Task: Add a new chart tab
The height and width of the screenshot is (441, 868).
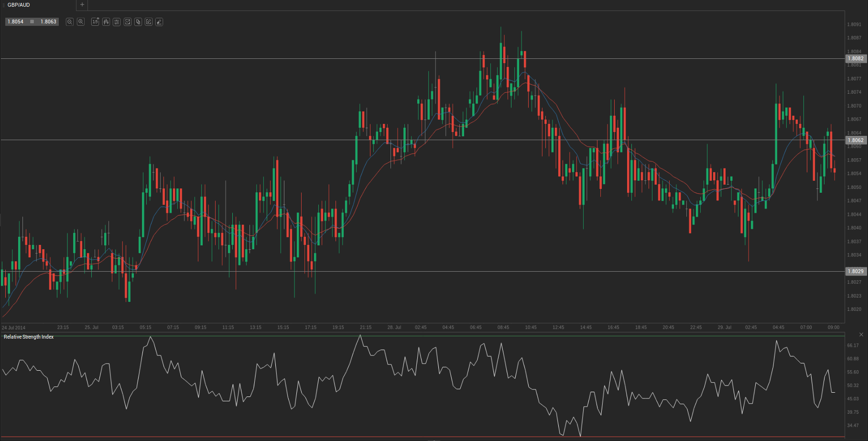Action: point(82,5)
